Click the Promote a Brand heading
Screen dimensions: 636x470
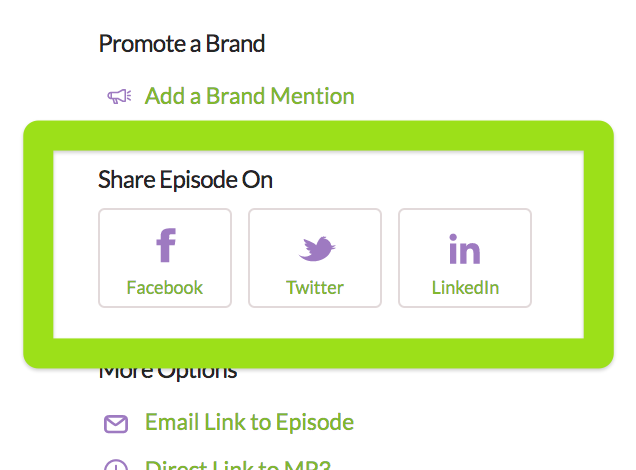tap(181, 44)
